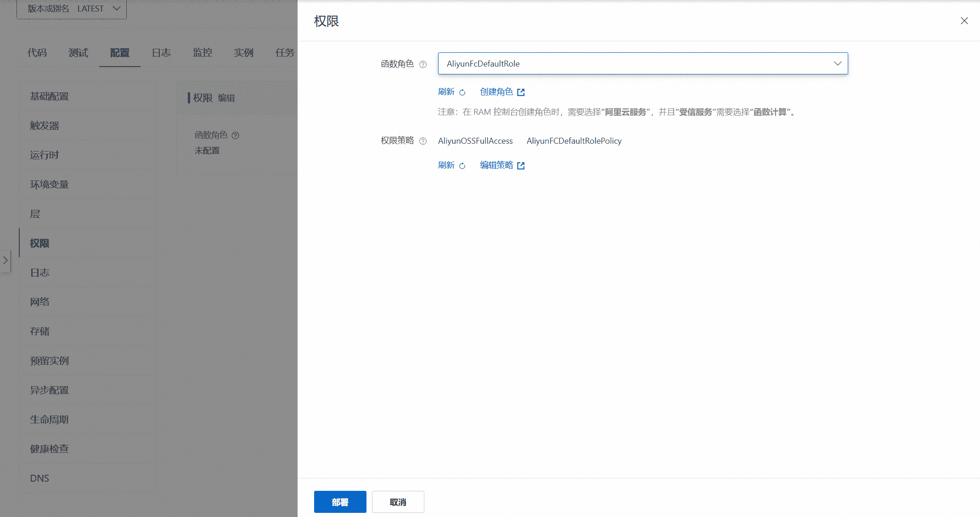
Task: Expand the collapsed left sidebar arrow
Action: [x=5, y=260]
